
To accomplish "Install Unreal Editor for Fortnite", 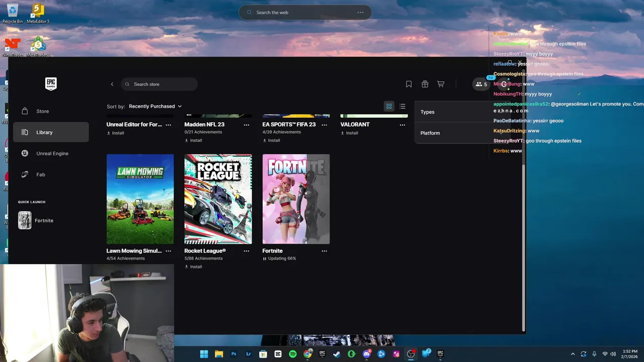I will (x=115, y=133).
